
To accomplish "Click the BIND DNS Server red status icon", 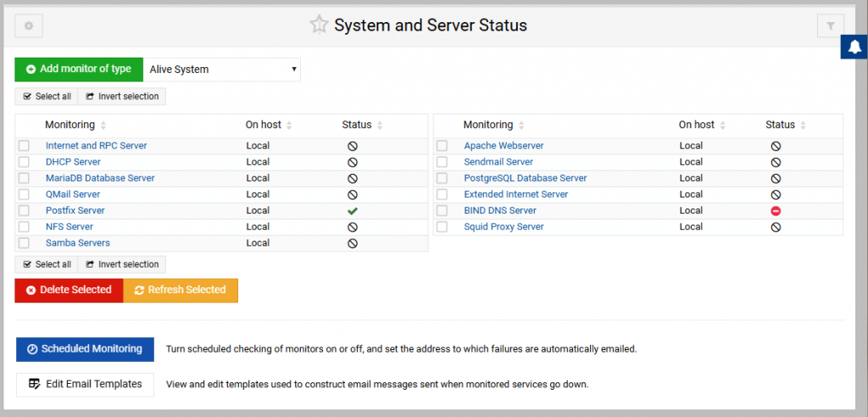I will click(x=776, y=210).
